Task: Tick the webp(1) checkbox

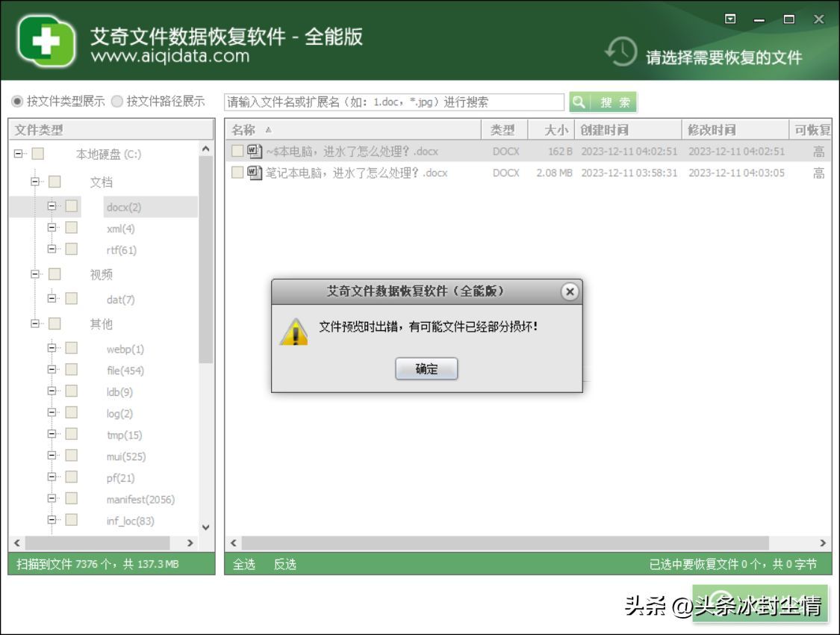Action: pyautogui.click(x=71, y=348)
